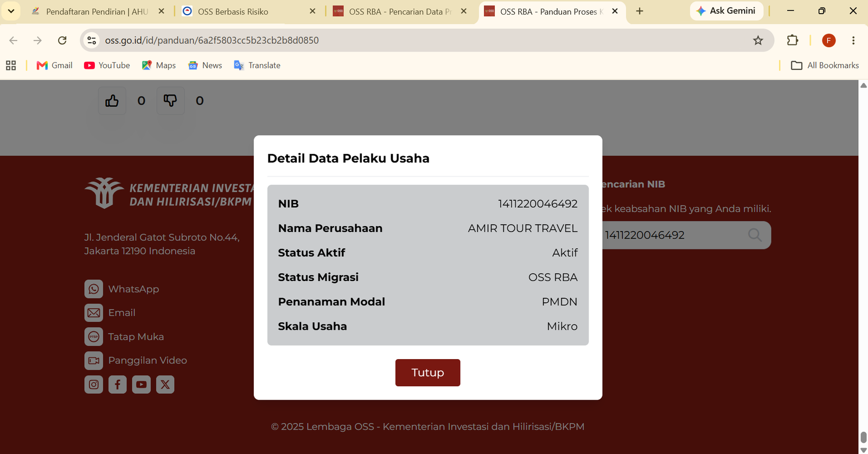Image resolution: width=868 pixels, height=454 pixels.
Task: Click the Panggilan Video camera icon
Action: tap(94, 361)
